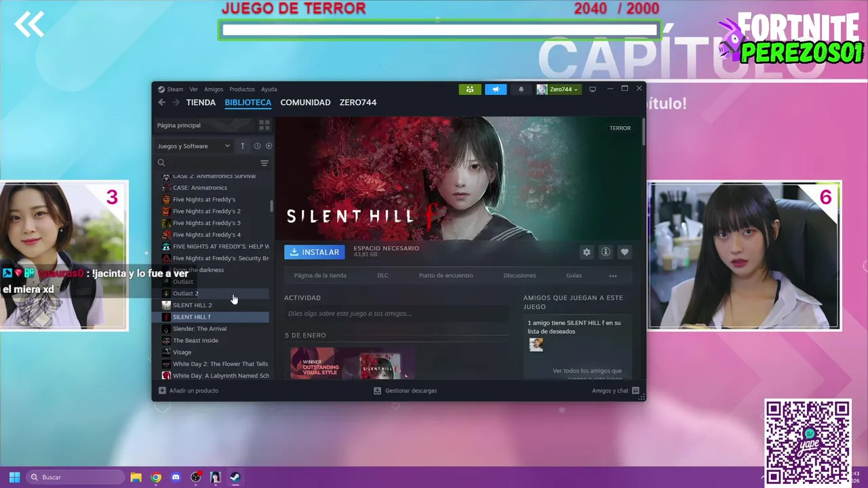Click Añadir un producto plus icon
Image resolution: width=868 pixels, height=488 pixels.
click(x=162, y=390)
